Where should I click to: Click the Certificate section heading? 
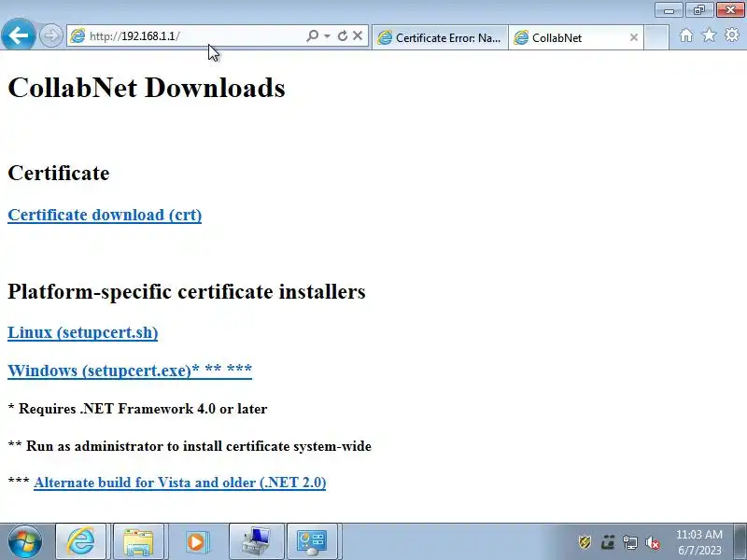59,173
